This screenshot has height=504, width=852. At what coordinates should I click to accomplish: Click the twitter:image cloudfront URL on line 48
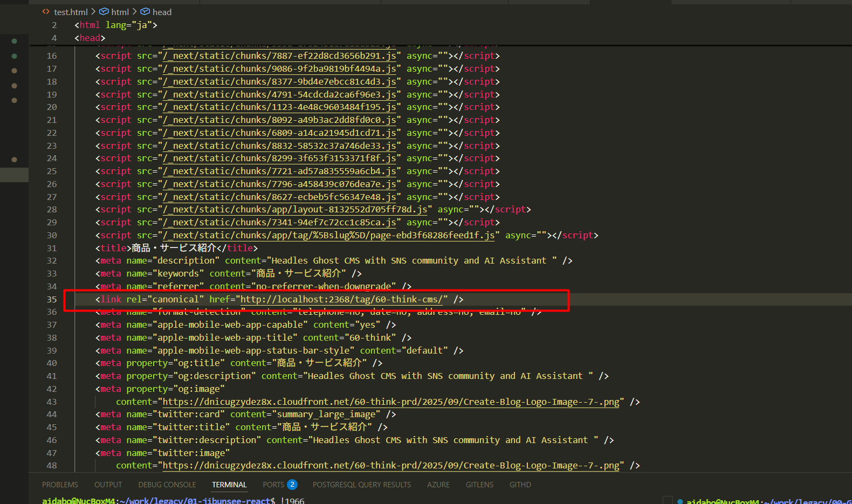[391, 465]
